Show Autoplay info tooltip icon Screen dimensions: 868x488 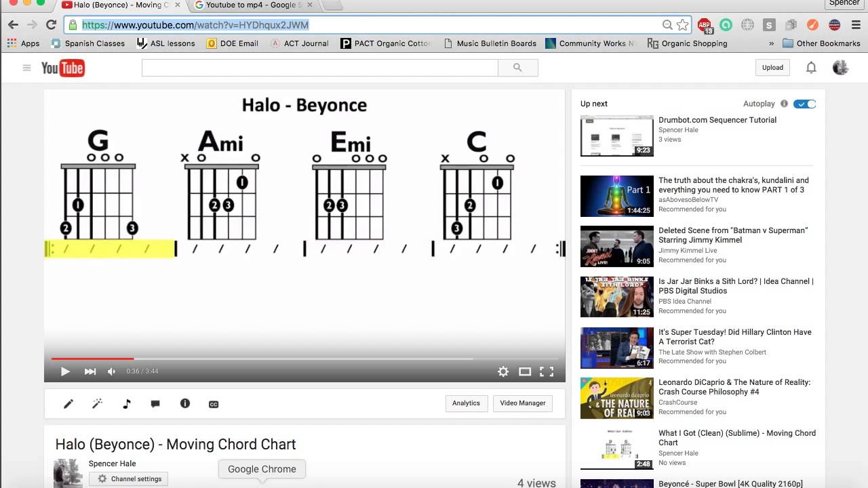point(784,104)
